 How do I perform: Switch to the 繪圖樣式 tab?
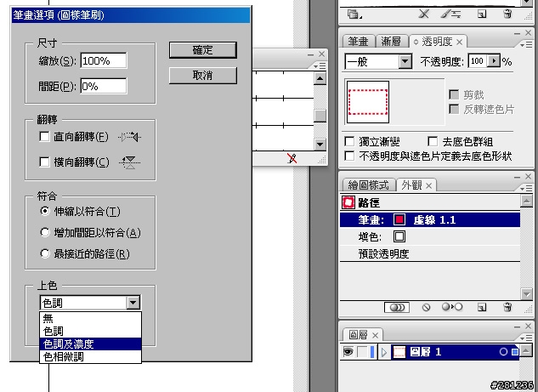coord(369,185)
